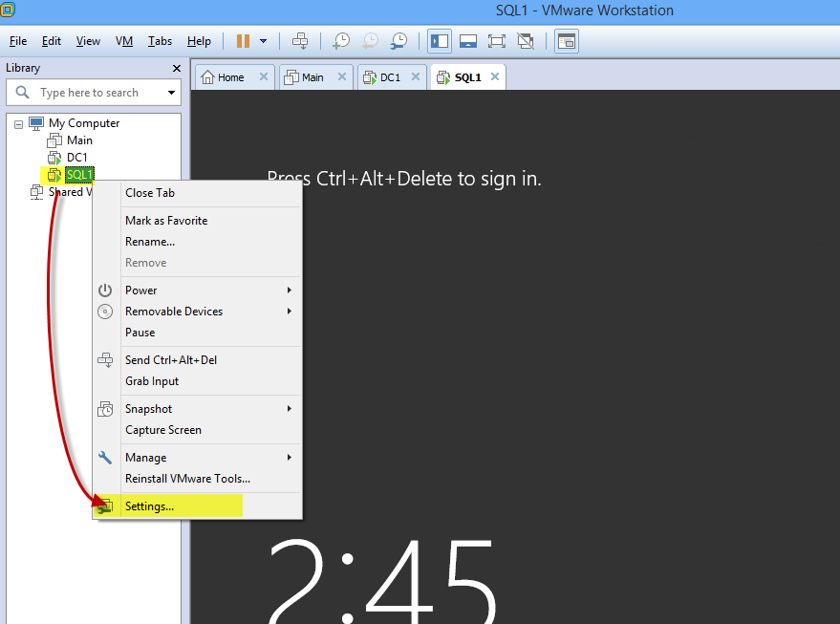Select the Main VM in the library

tap(79, 140)
